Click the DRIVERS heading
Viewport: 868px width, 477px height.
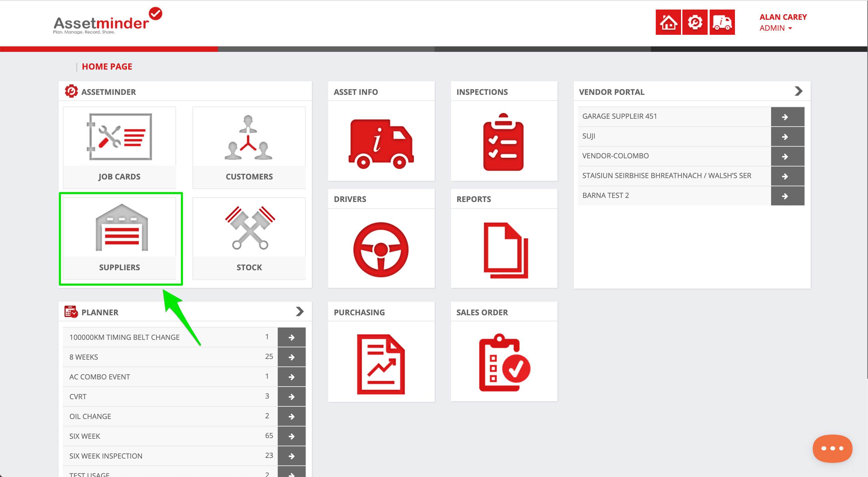click(x=350, y=199)
